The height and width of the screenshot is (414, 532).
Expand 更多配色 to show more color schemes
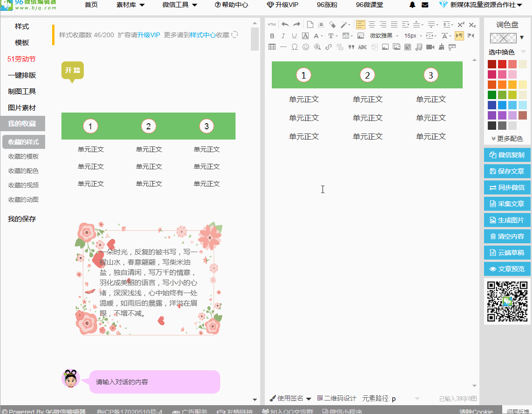507,138
